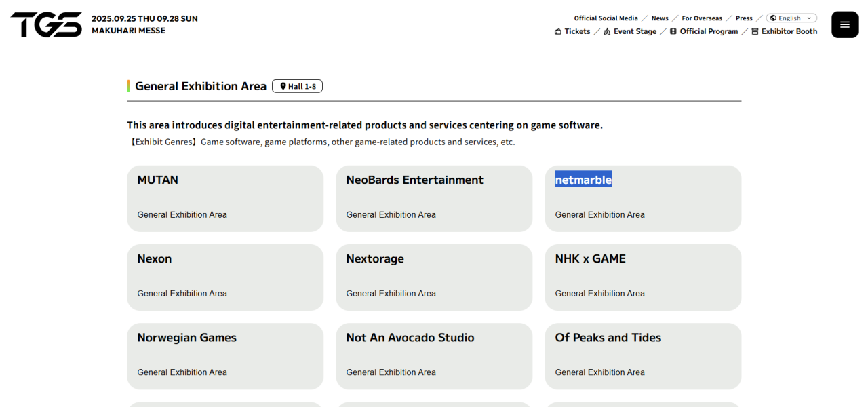Click the Tickets icon in header
Viewport: 868px width, 407px height.
click(558, 31)
